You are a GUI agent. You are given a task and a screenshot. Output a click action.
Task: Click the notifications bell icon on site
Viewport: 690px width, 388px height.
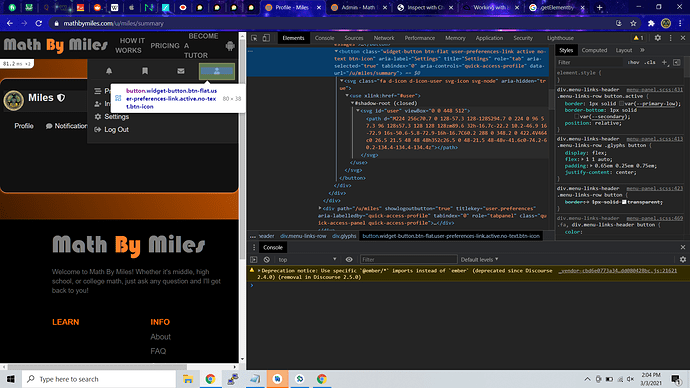(x=109, y=71)
